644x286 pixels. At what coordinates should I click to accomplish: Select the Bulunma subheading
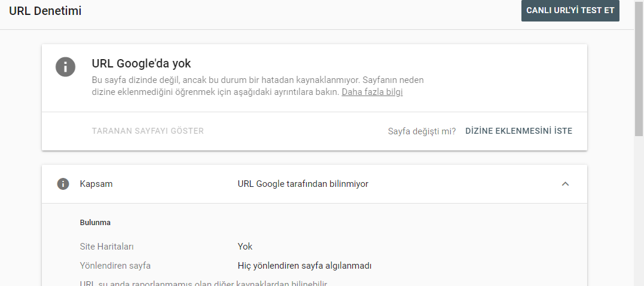[x=95, y=222]
